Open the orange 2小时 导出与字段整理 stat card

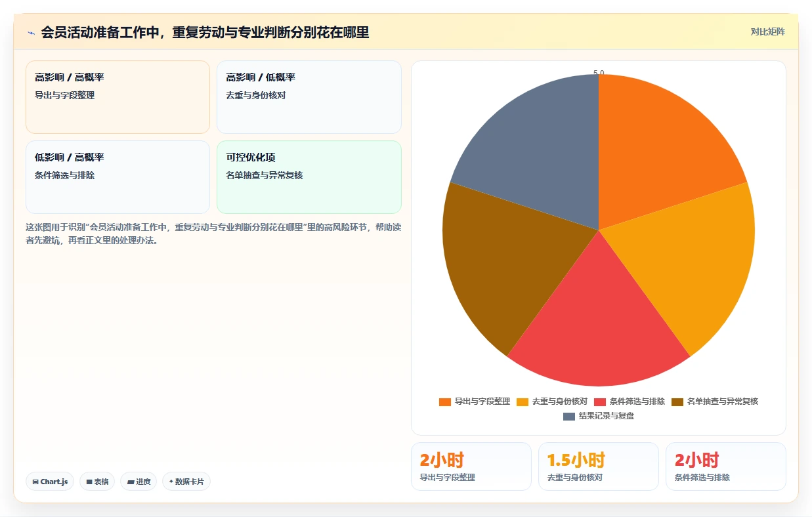(x=471, y=466)
